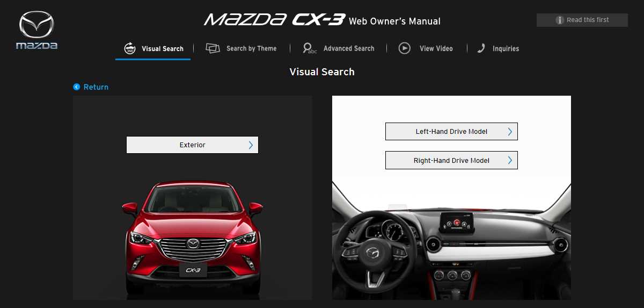Click the blue Return arrow icon

(77, 87)
